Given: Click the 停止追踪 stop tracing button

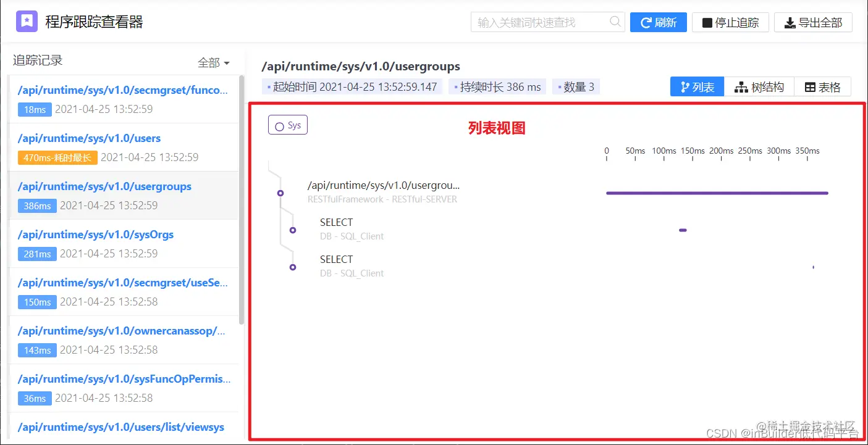Looking at the screenshot, I should 730,22.
